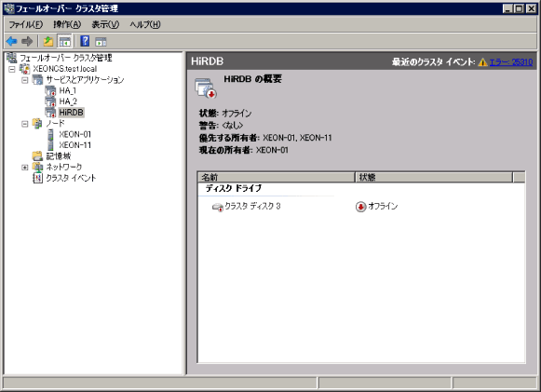The height and width of the screenshot is (392, 541).
Task: Click the Back arrow toolbar icon
Action: 12,41
